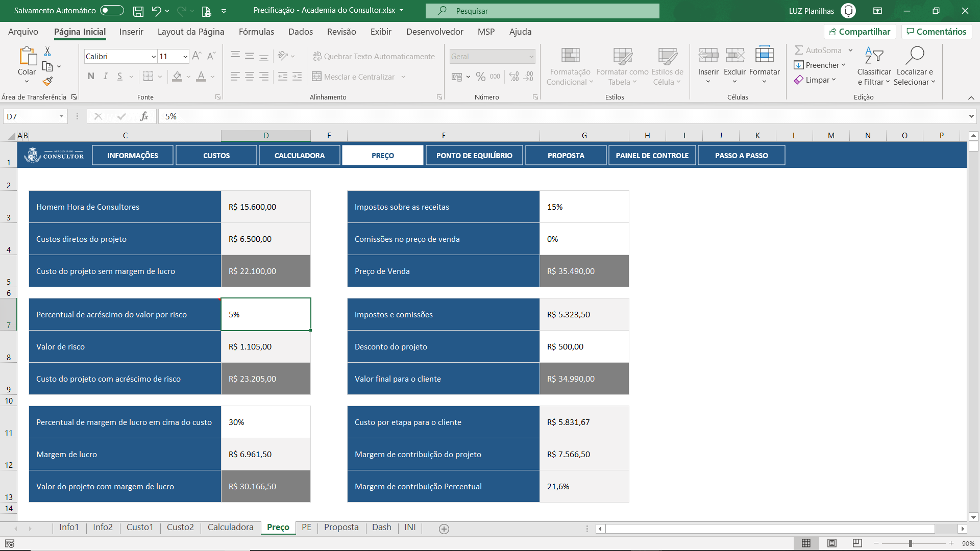This screenshot has height=551, width=980.
Task: Switch to Page Break Preview view
Action: (857, 543)
